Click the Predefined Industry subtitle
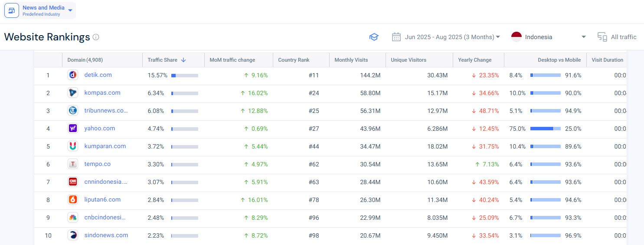 click(x=41, y=14)
